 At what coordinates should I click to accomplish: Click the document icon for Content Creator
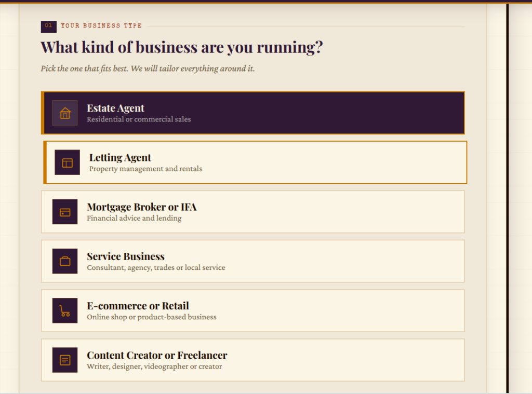(x=65, y=360)
